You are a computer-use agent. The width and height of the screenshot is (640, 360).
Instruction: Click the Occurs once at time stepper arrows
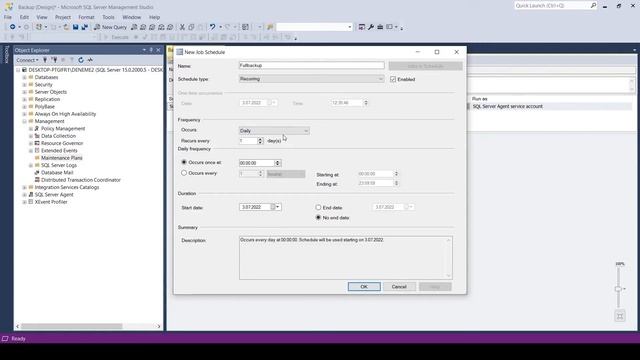pos(278,163)
